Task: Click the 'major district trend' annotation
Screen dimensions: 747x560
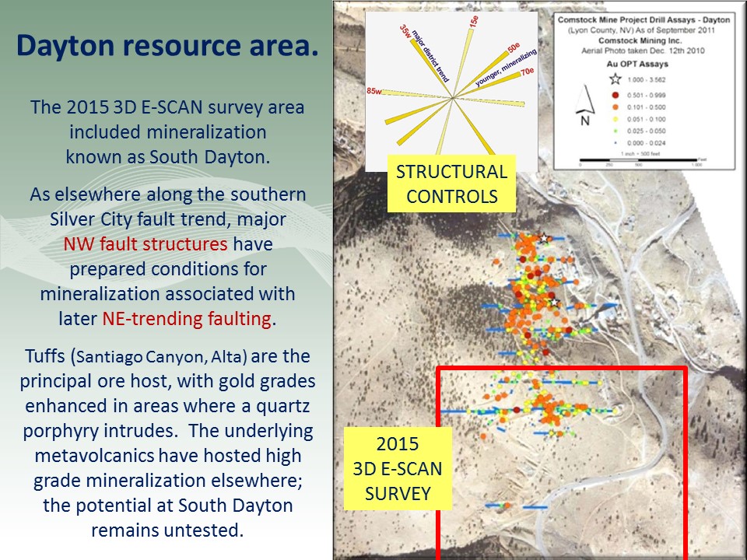Action: tap(430, 56)
